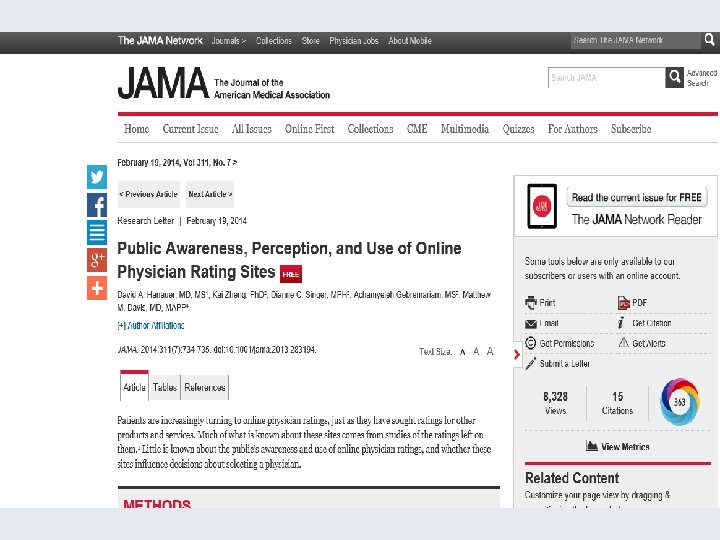Click the JAMA Network search magnifier

tap(709, 40)
